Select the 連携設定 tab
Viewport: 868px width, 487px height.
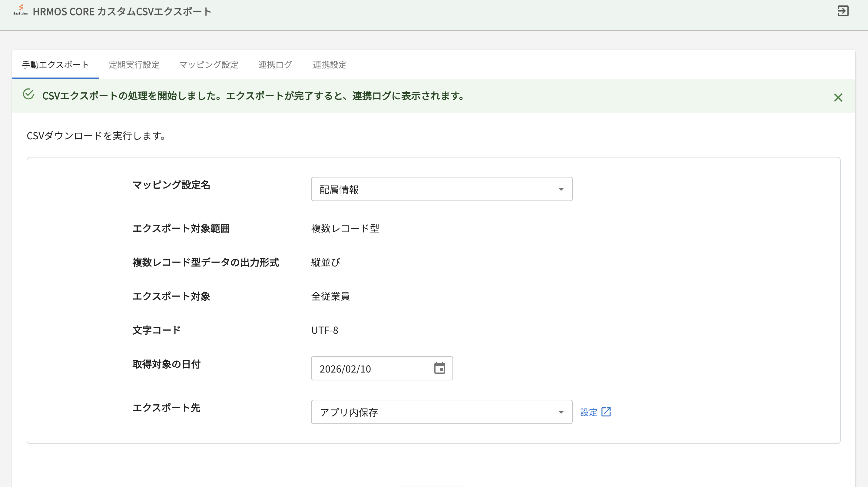point(330,65)
